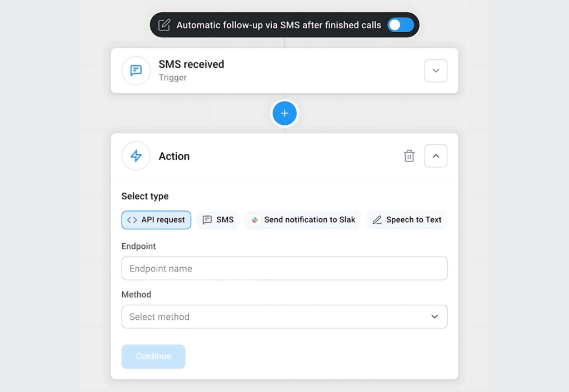Click the lightning bolt icon on the Action card
569x392 pixels.
(136, 156)
